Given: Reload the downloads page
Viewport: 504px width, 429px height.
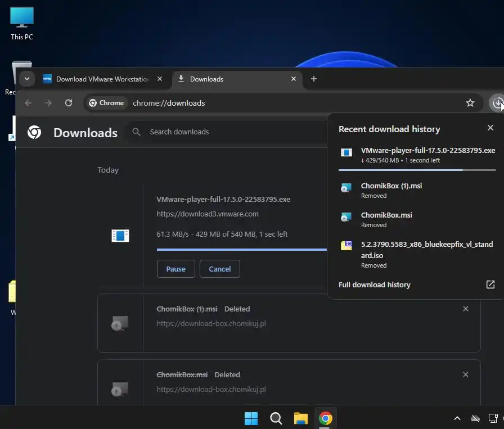Looking at the screenshot, I should [69, 103].
